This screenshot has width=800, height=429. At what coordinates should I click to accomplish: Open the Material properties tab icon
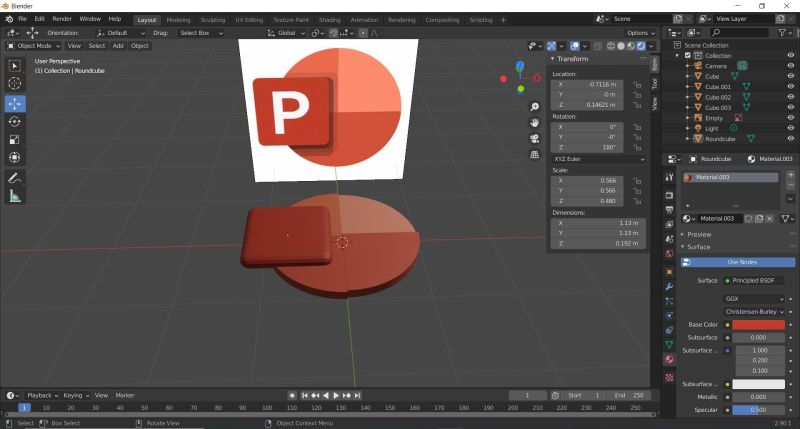(669, 359)
